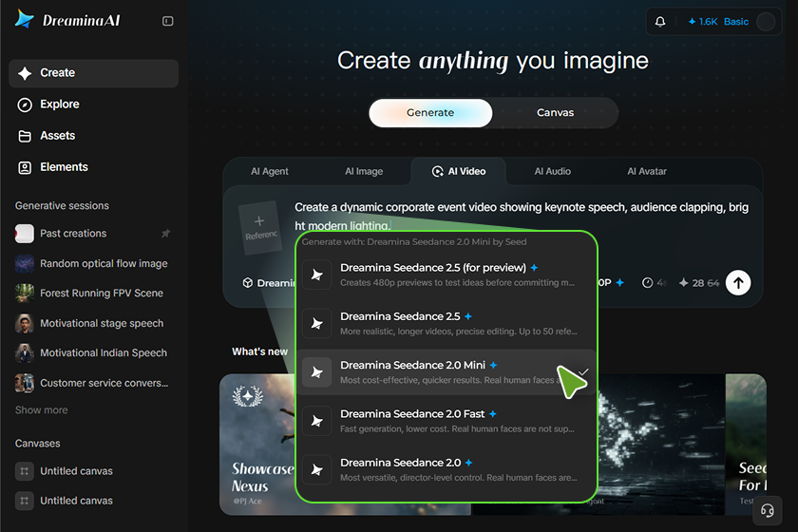798x532 pixels.
Task: Click the Forest Running FPV Scene thumbnail
Action: (25, 294)
